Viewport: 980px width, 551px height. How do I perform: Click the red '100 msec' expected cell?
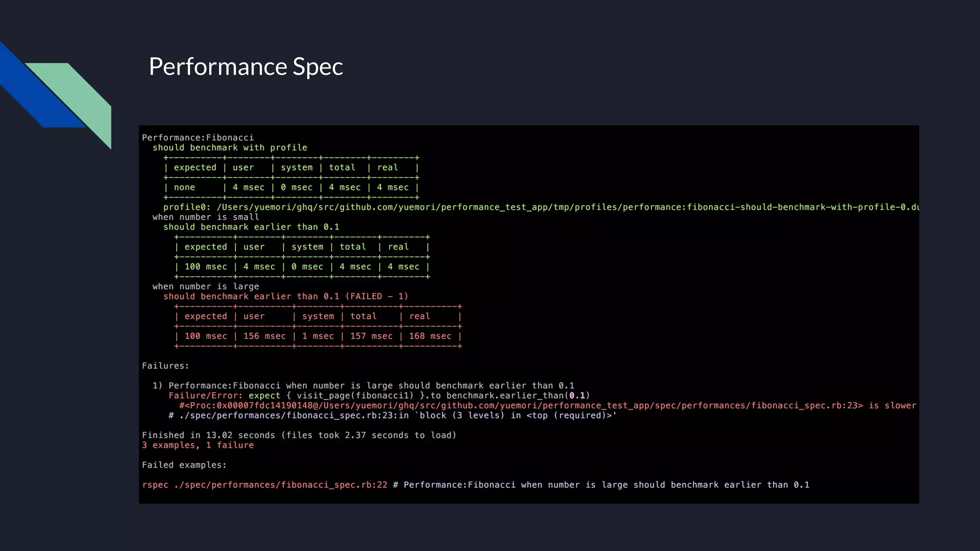(206, 336)
